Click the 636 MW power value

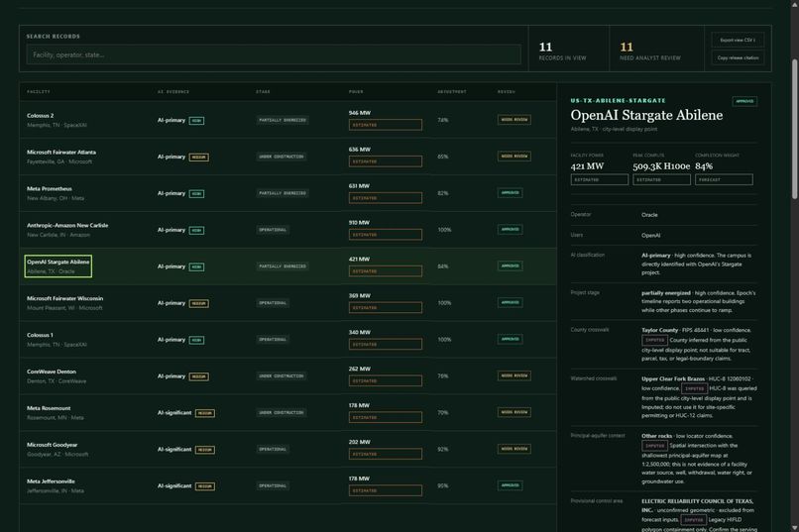click(360, 150)
